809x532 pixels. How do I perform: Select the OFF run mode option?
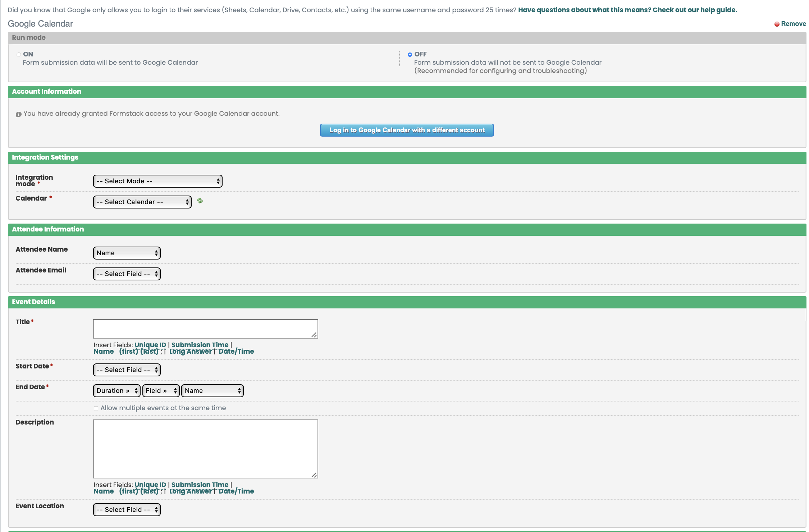tap(410, 54)
